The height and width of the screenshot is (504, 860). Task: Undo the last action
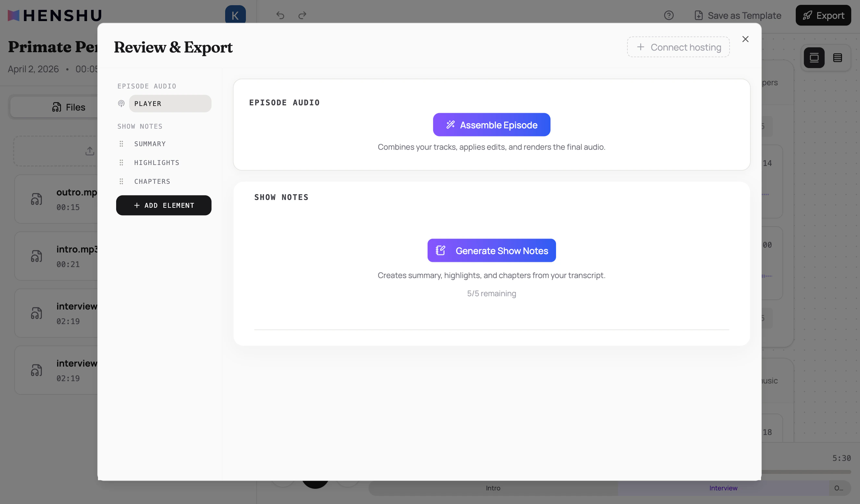[x=280, y=15]
